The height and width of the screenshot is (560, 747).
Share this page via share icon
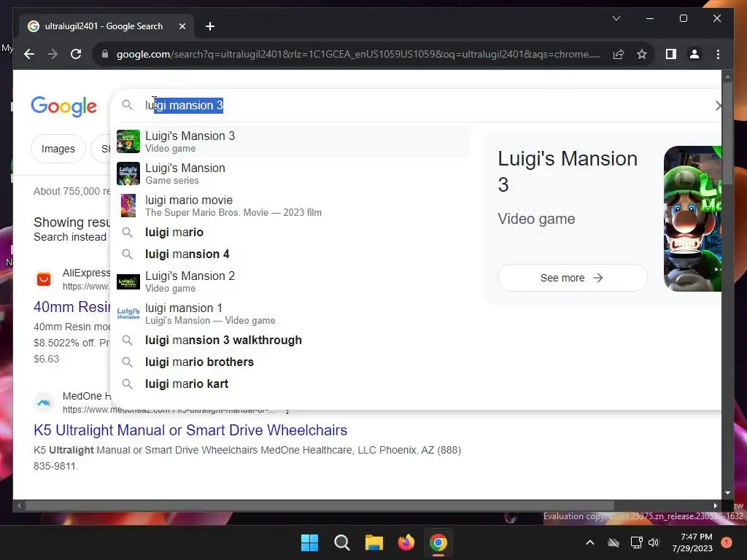pos(619,54)
